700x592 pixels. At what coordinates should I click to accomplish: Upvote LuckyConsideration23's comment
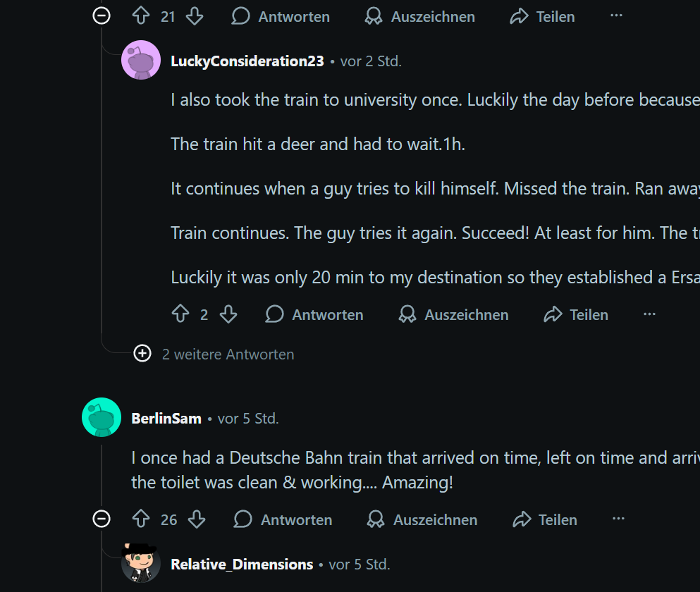point(180,314)
